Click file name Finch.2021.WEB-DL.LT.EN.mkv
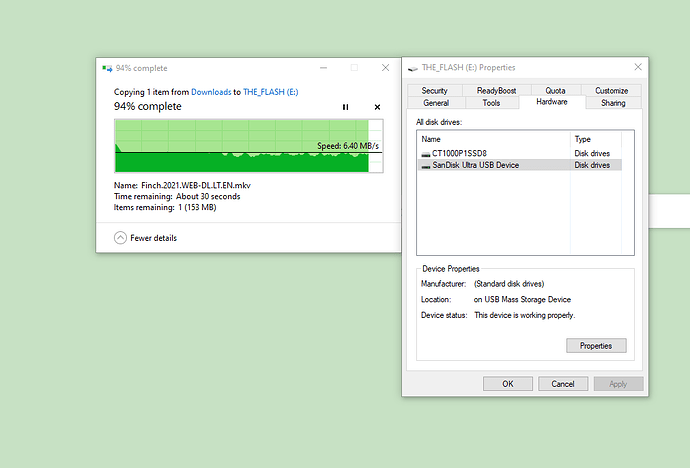The image size is (690, 468). [x=196, y=185]
